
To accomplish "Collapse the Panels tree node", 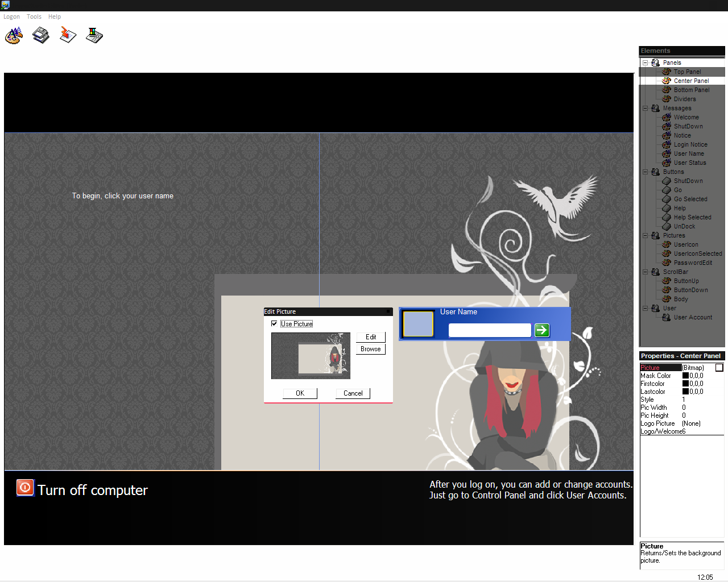I will pyautogui.click(x=646, y=63).
